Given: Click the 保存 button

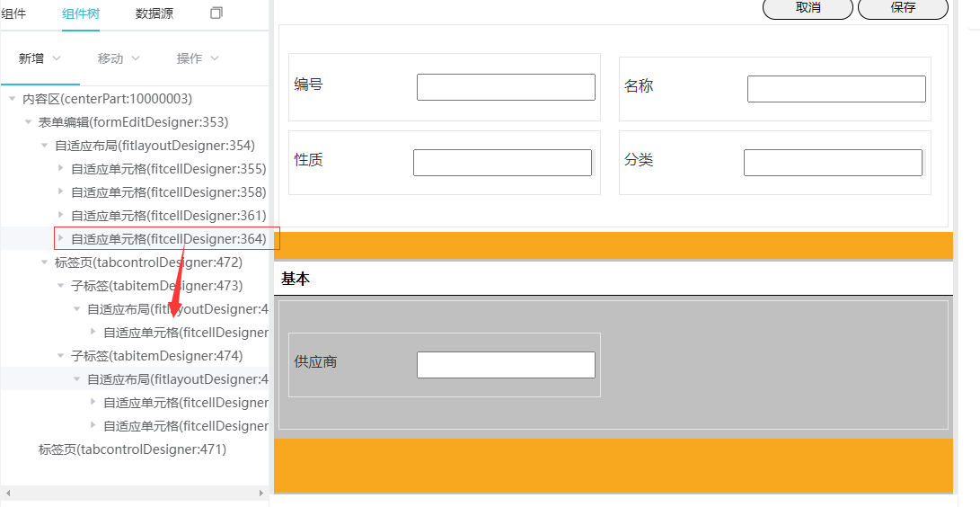Looking at the screenshot, I should pos(903,7).
